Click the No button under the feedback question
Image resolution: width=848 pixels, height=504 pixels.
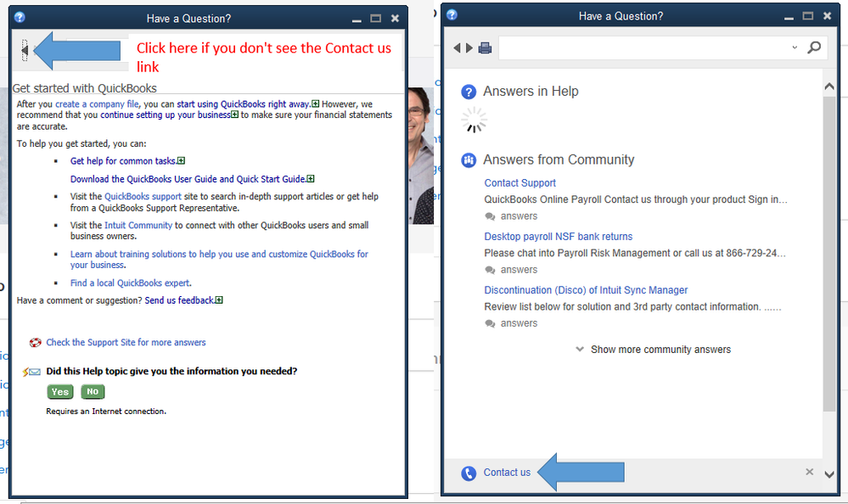92,391
